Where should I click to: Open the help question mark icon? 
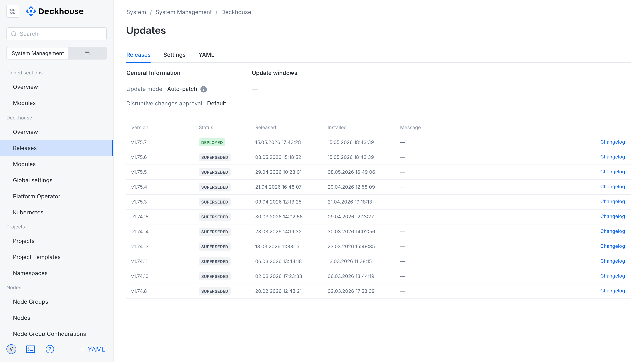coord(50,349)
